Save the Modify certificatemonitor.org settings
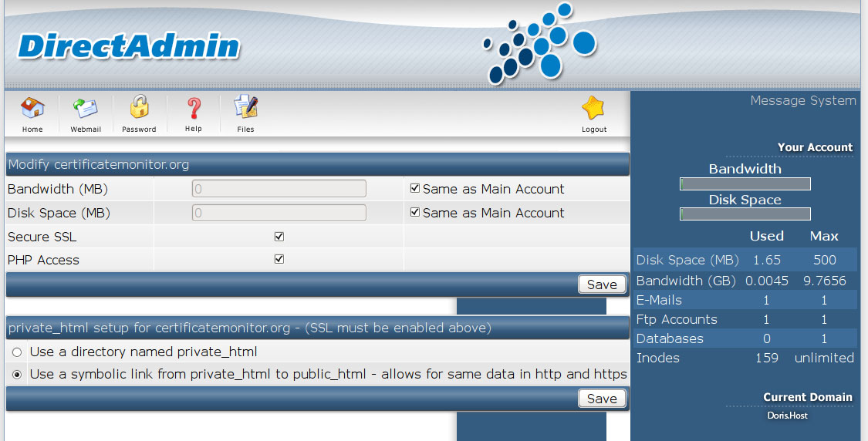This screenshot has width=868, height=441. pyautogui.click(x=602, y=284)
